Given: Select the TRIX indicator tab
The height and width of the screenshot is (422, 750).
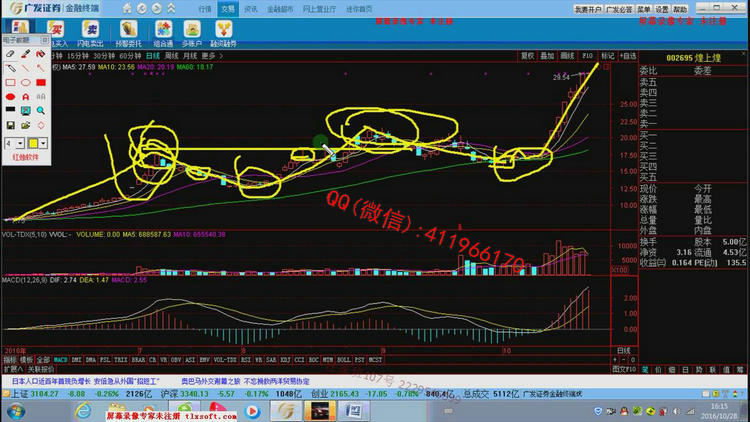Looking at the screenshot, I should point(120,359).
